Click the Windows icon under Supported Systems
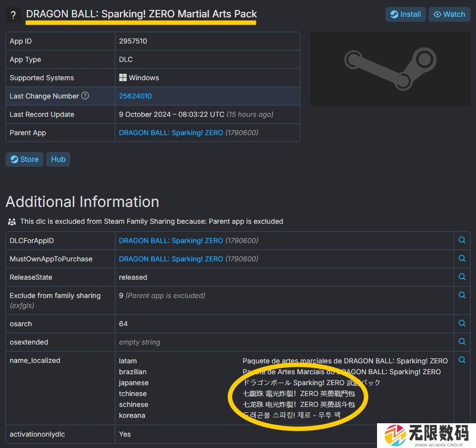 pos(122,77)
